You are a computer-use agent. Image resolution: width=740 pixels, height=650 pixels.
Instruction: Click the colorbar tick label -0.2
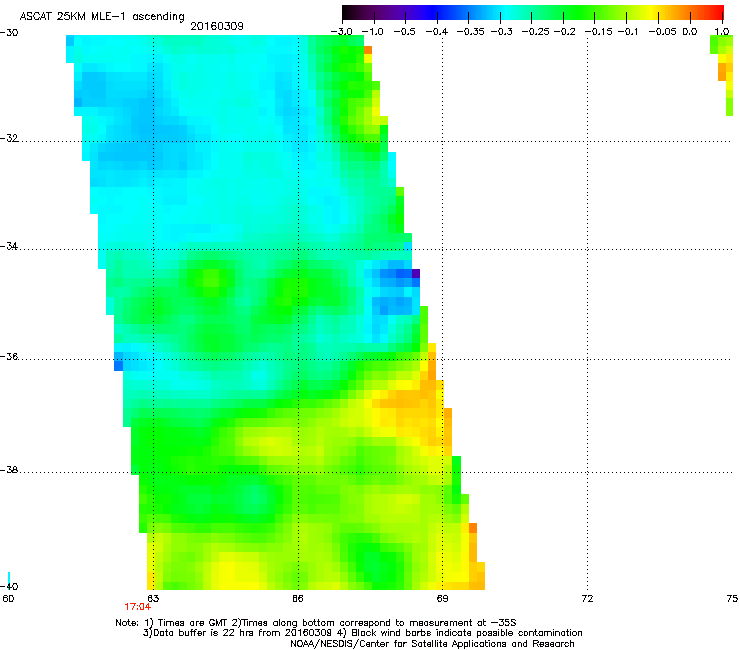(564, 32)
